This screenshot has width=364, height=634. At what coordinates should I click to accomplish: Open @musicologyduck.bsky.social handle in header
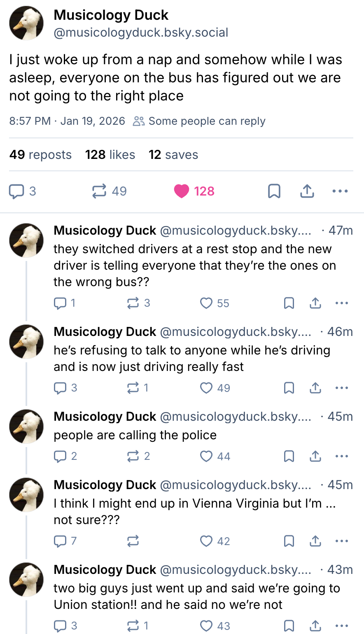tap(141, 33)
